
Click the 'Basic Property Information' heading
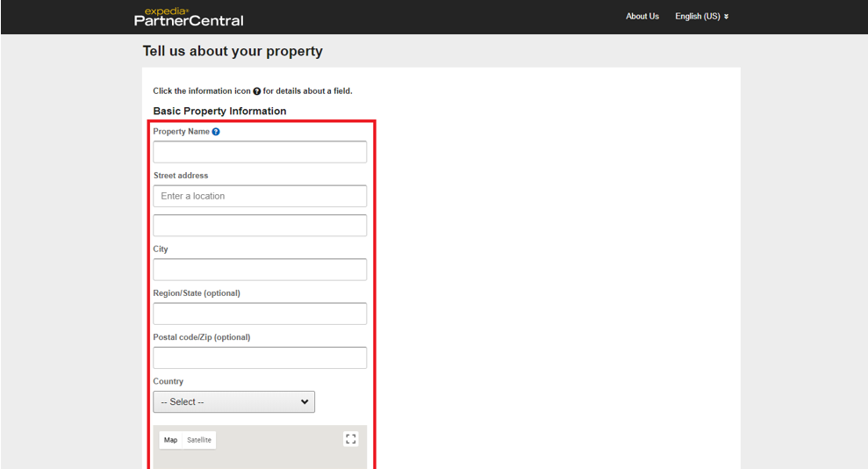pos(219,111)
